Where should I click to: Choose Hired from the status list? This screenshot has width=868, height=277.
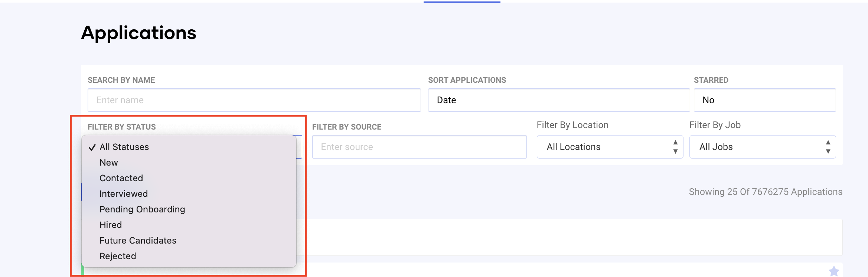111,225
